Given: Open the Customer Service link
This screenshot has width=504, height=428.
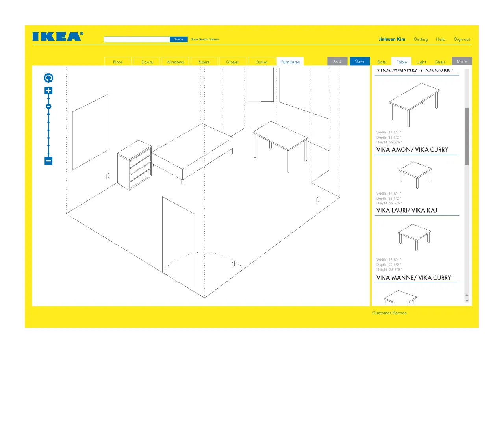Looking at the screenshot, I should point(389,313).
